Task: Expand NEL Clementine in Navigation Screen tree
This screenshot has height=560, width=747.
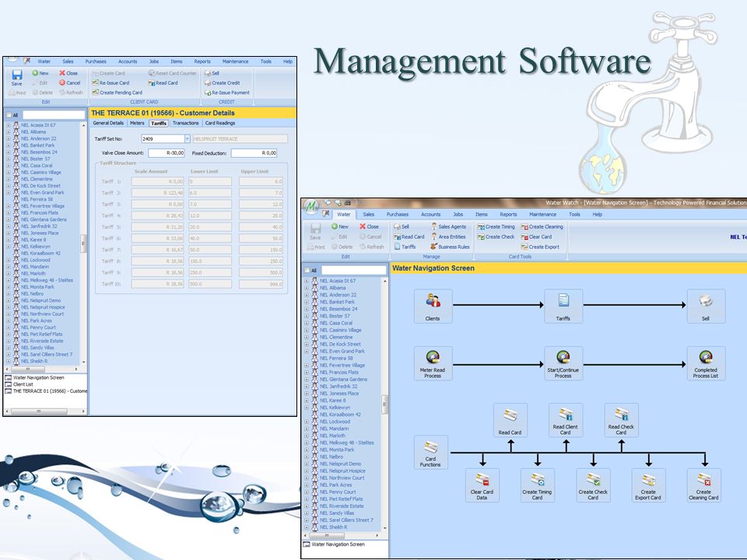Action: 307,337
